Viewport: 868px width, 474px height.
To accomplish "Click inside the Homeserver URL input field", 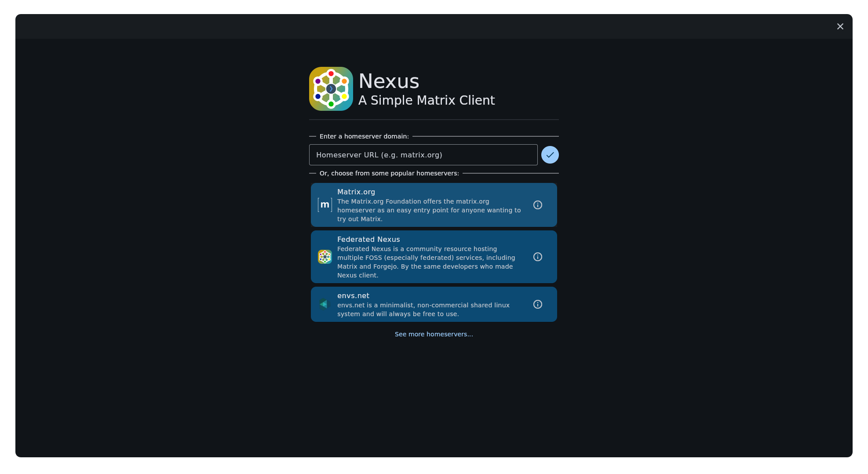I will pos(423,155).
